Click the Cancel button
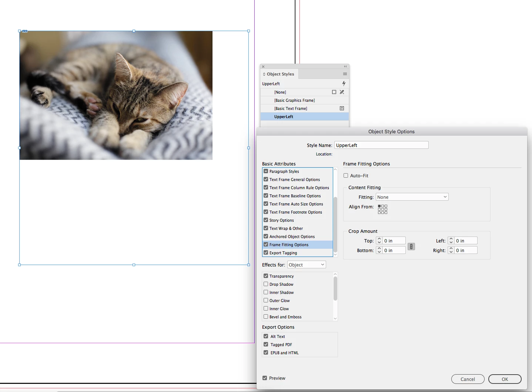The image size is (532, 392). pos(468,379)
